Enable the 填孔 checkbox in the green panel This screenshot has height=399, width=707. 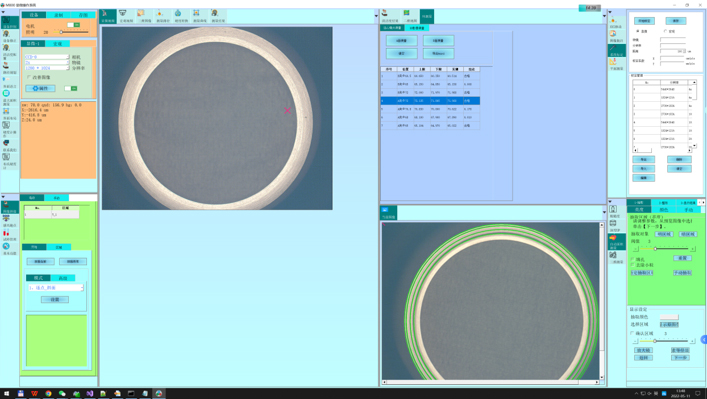(x=633, y=259)
